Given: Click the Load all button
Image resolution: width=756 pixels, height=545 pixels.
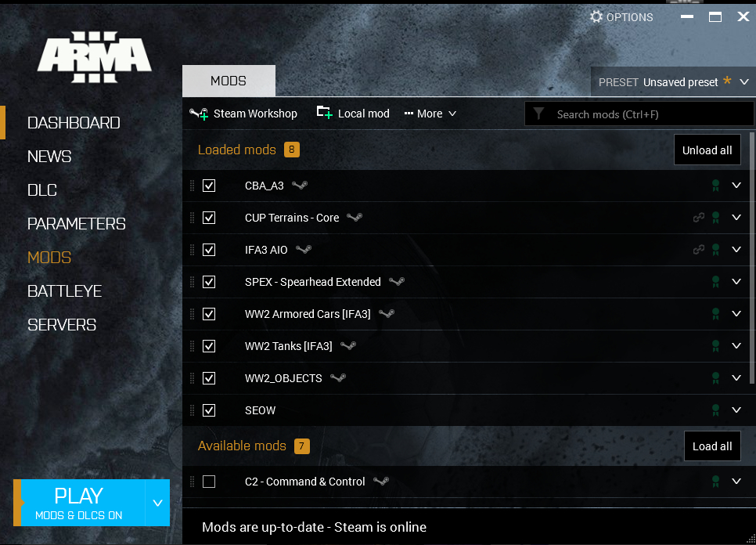Looking at the screenshot, I should pyautogui.click(x=712, y=446).
